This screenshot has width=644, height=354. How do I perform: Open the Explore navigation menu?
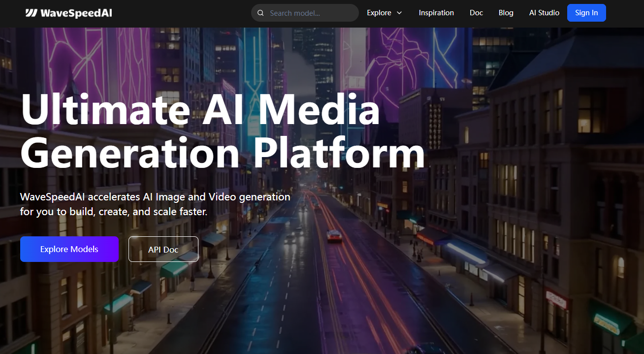(379, 13)
